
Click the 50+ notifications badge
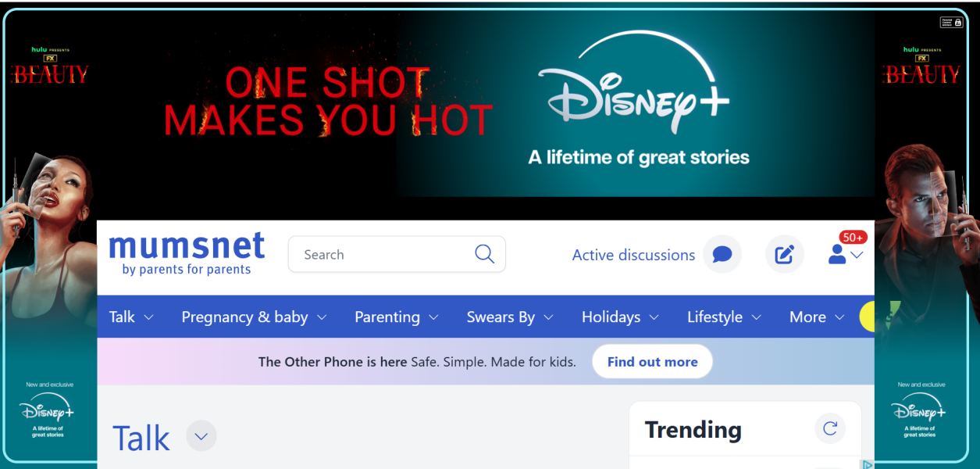[853, 237]
